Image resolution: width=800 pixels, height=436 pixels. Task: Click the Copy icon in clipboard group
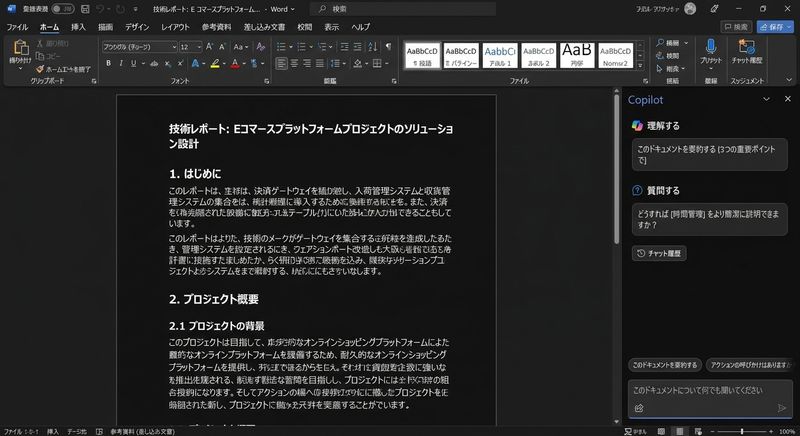tap(39, 56)
